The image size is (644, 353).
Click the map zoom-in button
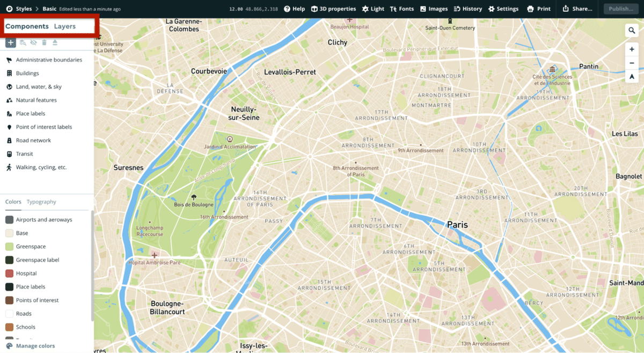[632, 49]
